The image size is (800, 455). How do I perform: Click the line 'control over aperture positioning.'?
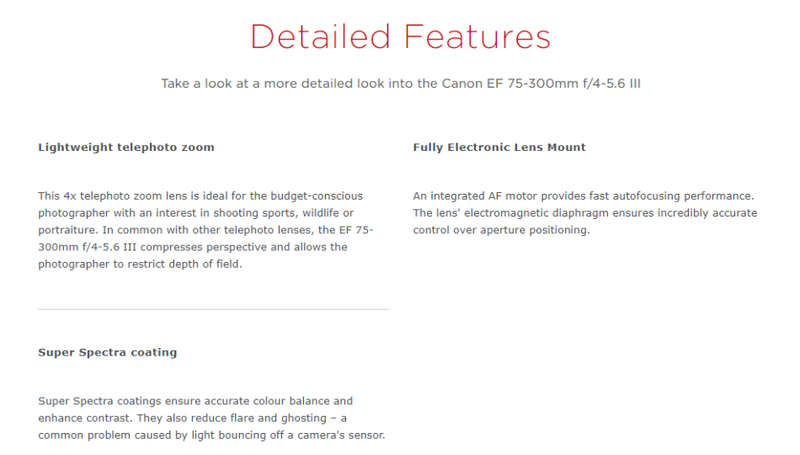[501, 230]
